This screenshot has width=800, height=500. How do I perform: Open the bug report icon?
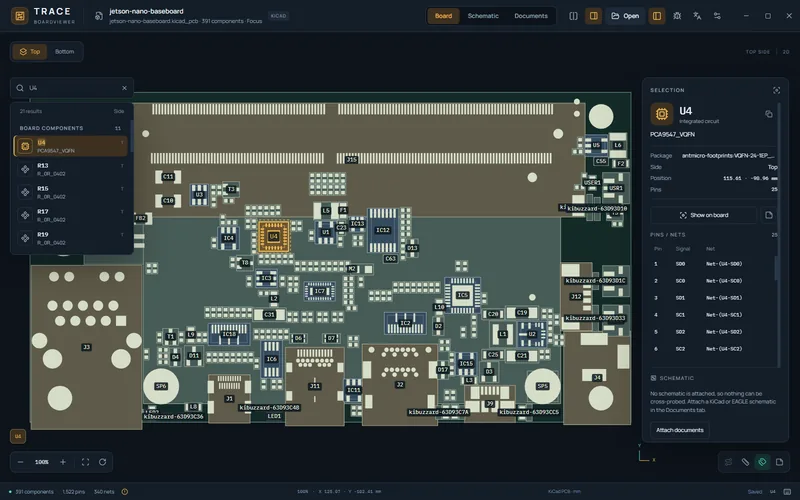coord(677,16)
